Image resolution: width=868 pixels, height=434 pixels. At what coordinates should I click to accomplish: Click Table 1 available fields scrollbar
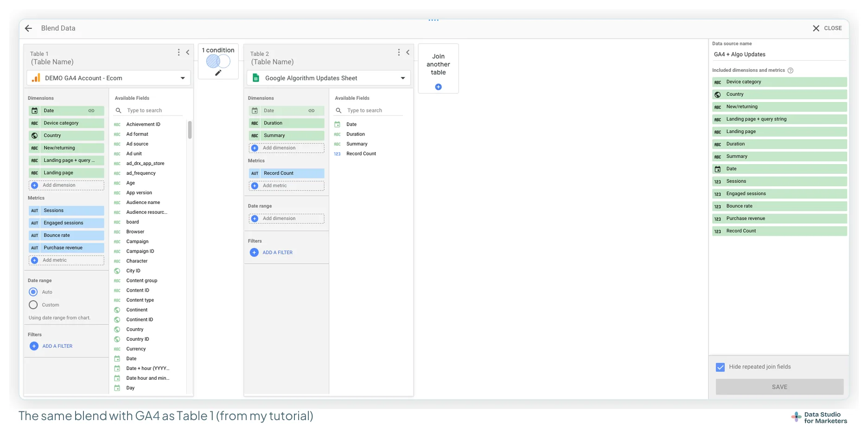[190, 130]
